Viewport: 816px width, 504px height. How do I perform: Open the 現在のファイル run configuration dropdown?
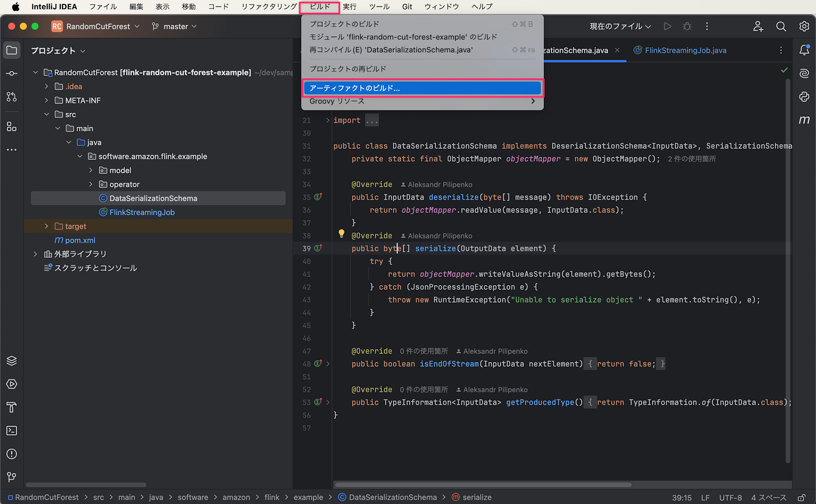[x=620, y=27]
